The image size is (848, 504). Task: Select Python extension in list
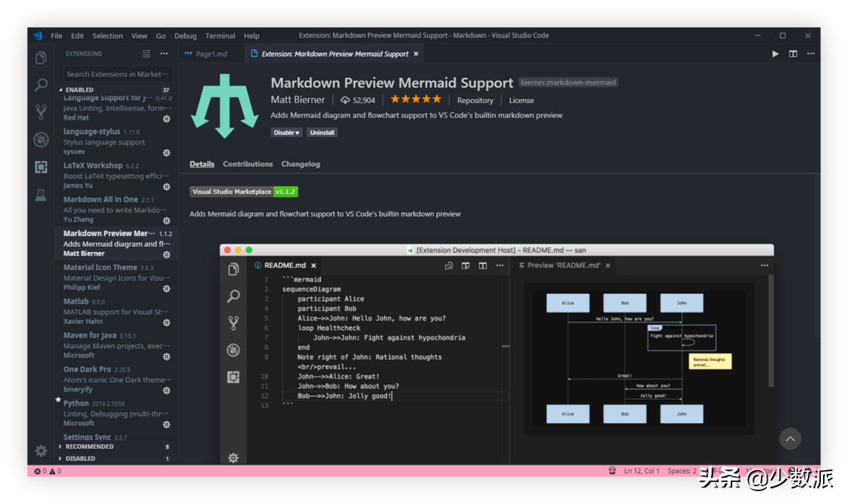click(x=117, y=414)
